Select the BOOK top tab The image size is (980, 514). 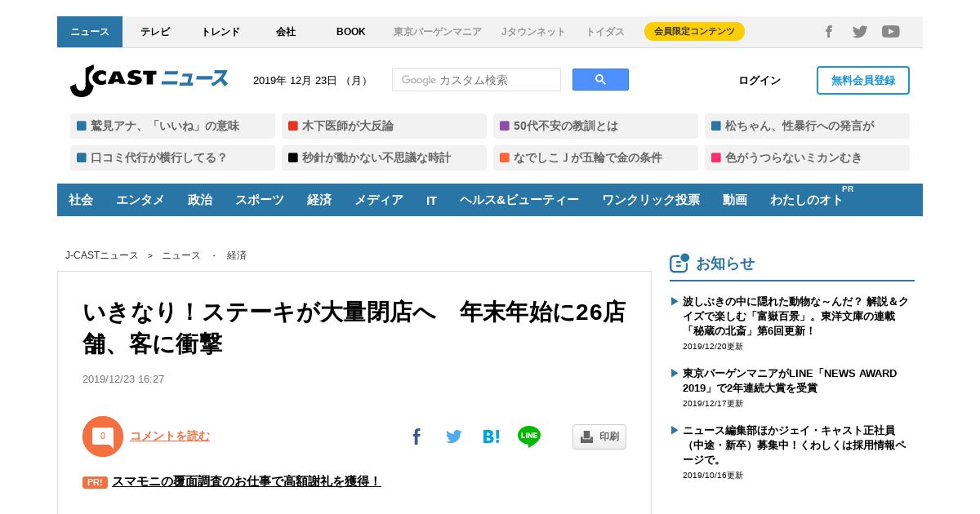click(351, 32)
